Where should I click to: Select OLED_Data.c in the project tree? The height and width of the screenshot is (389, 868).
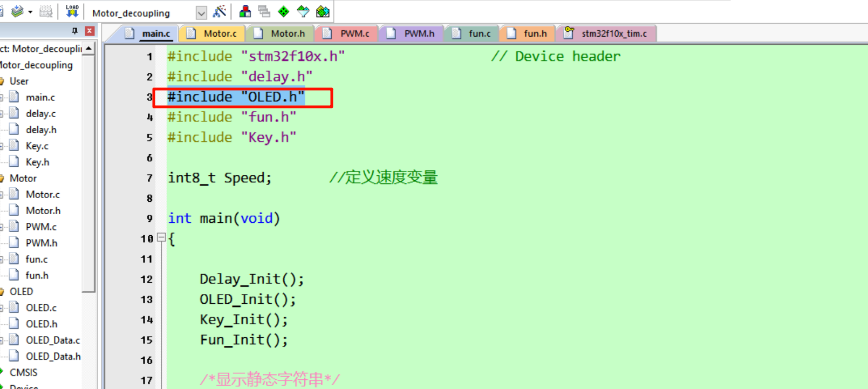53,340
